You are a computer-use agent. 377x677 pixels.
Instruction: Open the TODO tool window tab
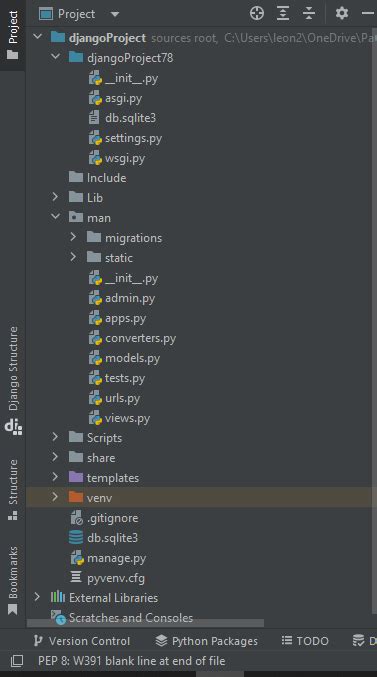pyautogui.click(x=305, y=641)
